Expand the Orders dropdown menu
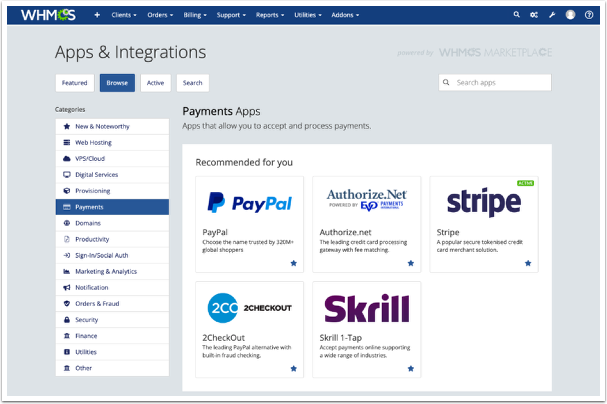Screen dimensions: 607x404 160,15
